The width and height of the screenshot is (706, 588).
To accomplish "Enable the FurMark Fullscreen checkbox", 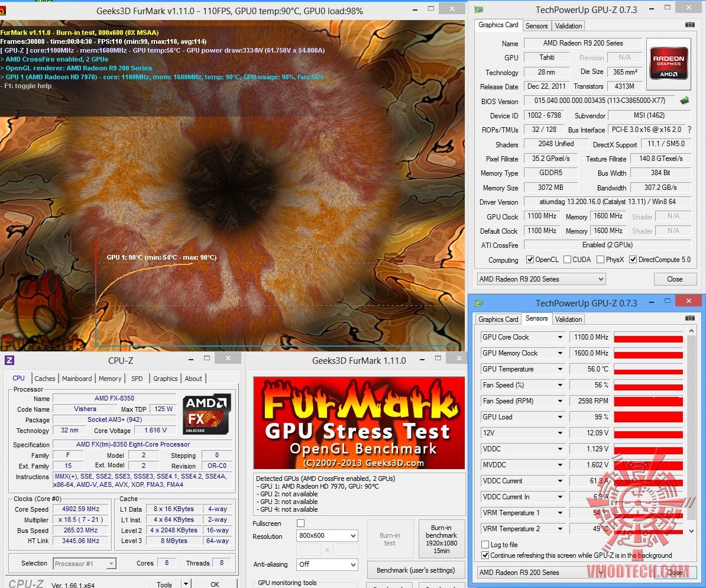I will point(301,523).
